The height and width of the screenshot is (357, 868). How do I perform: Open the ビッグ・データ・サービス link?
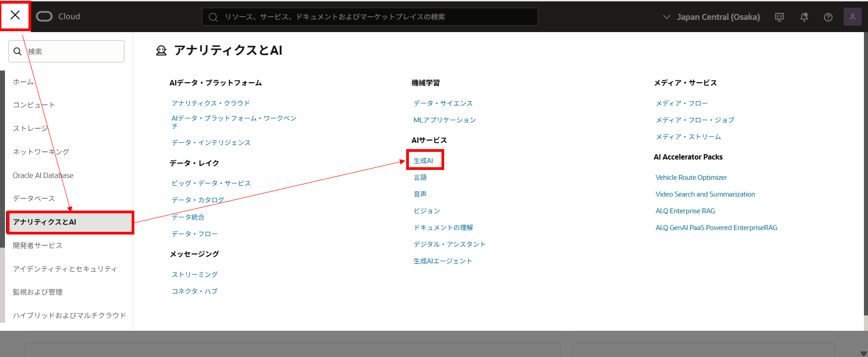[x=211, y=183]
